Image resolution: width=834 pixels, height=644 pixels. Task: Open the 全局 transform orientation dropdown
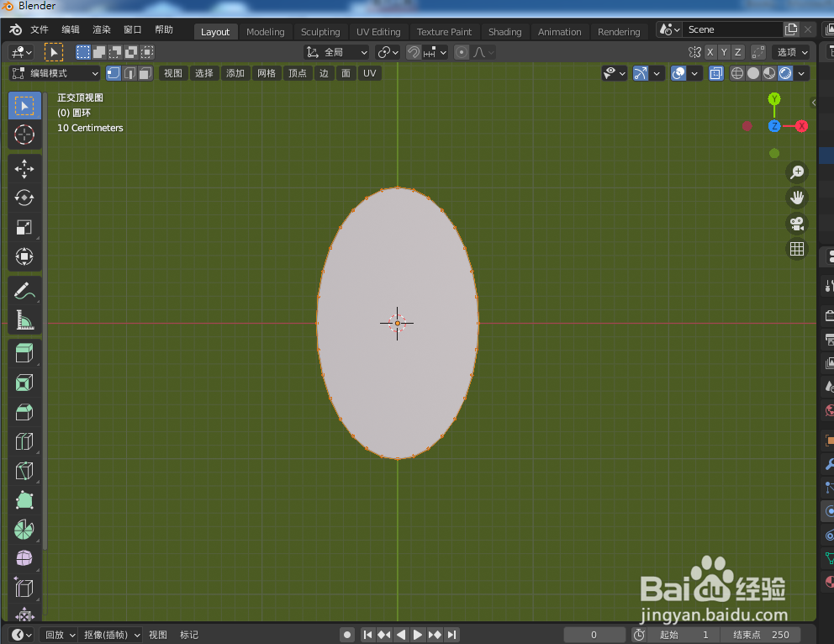click(x=335, y=51)
